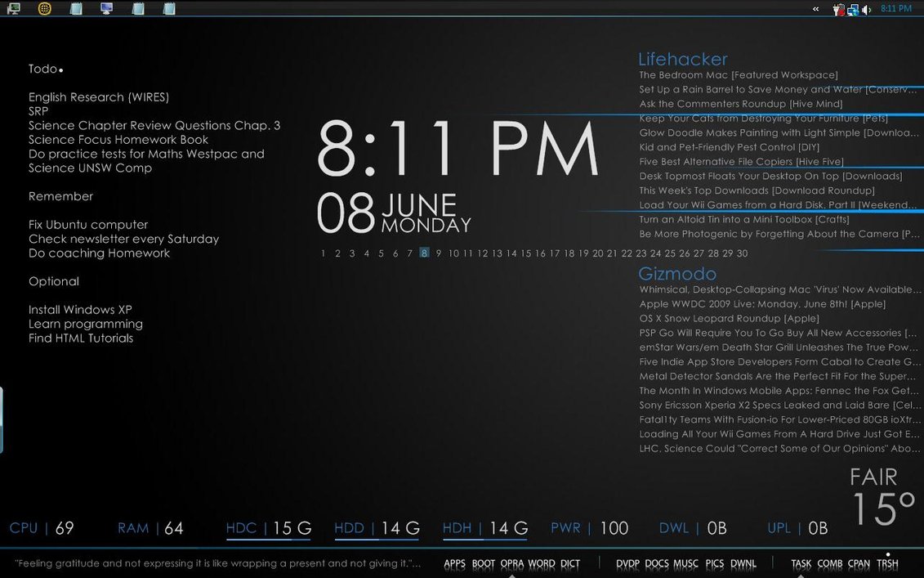
Task: Click the APPS launcher shortcut
Action: pos(455,563)
